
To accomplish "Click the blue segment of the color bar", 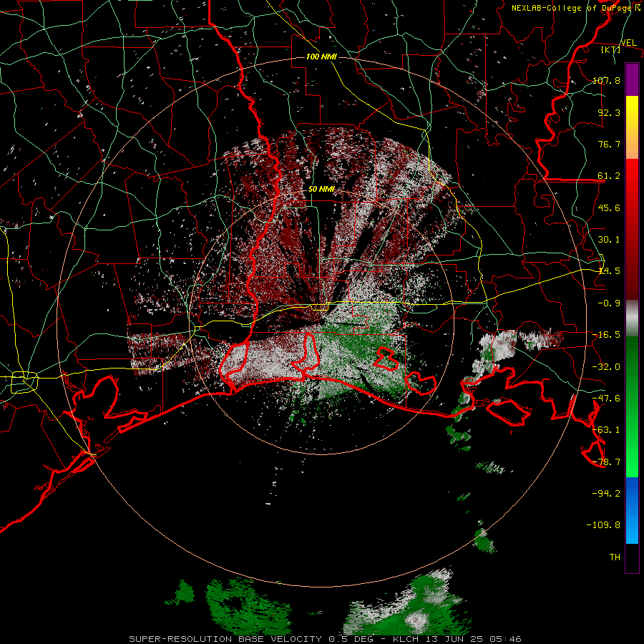I will (632, 510).
